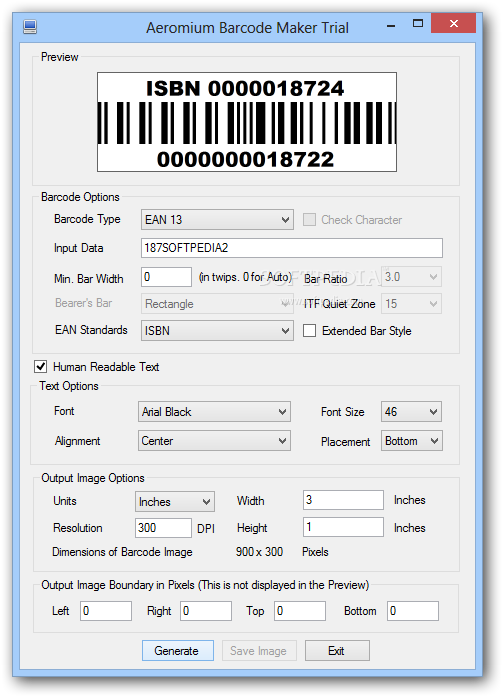This screenshot has width=503, height=697.
Task: Open the Alignment dropdown
Action: (214, 441)
